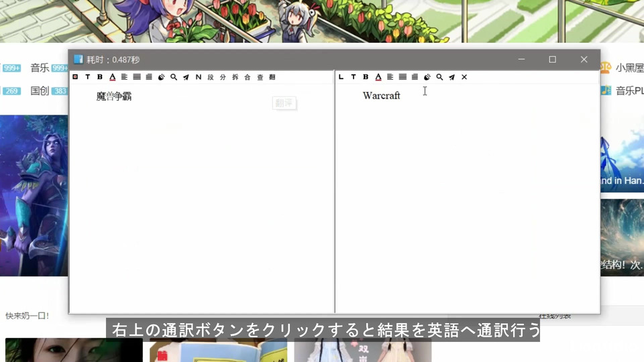
Task: Open the 国创 category in the background page
Action: 40,90
